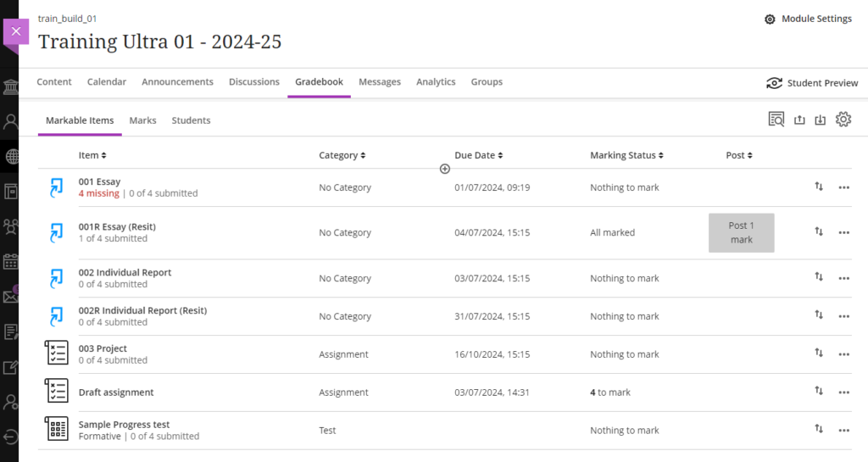Select the Markable Items sub-tab
868x462 pixels.
click(80, 120)
